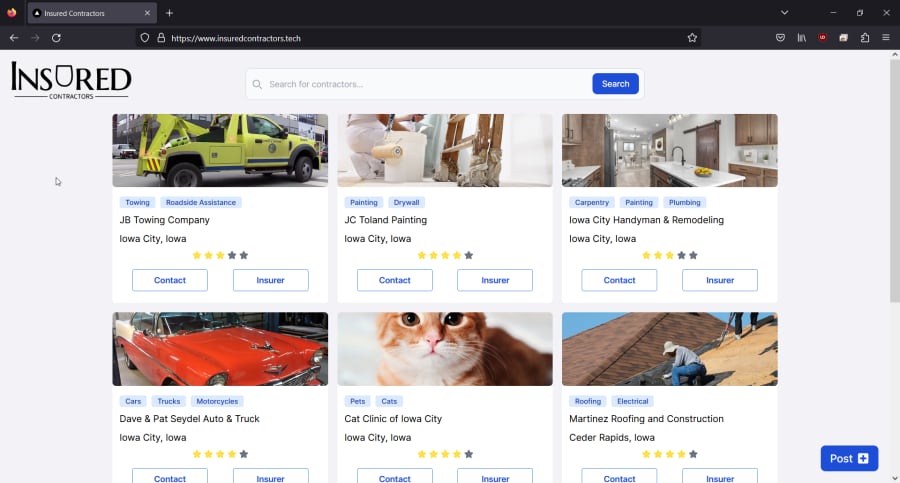List all tabs with the chevron dropdown

point(785,13)
